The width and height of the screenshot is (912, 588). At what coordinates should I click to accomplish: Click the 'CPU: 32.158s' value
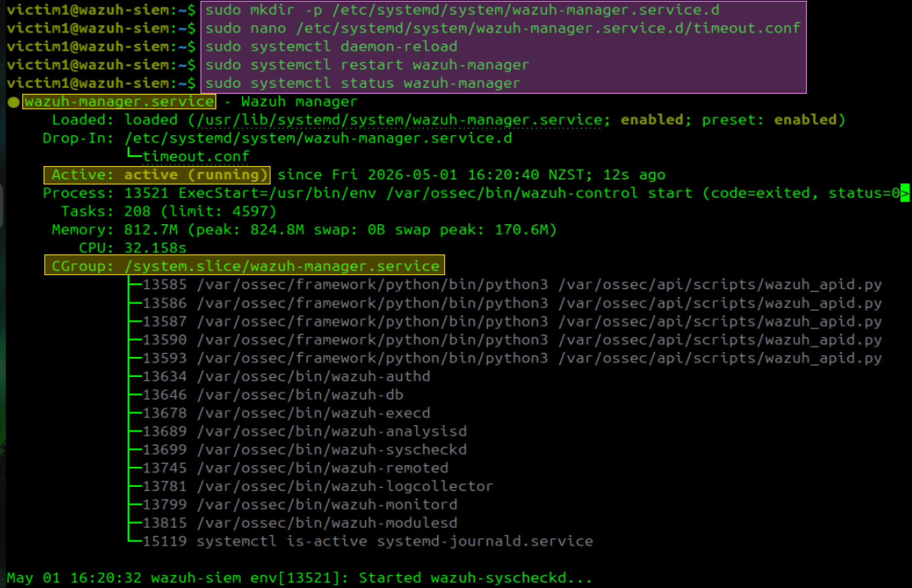pyautogui.click(x=133, y=248)
